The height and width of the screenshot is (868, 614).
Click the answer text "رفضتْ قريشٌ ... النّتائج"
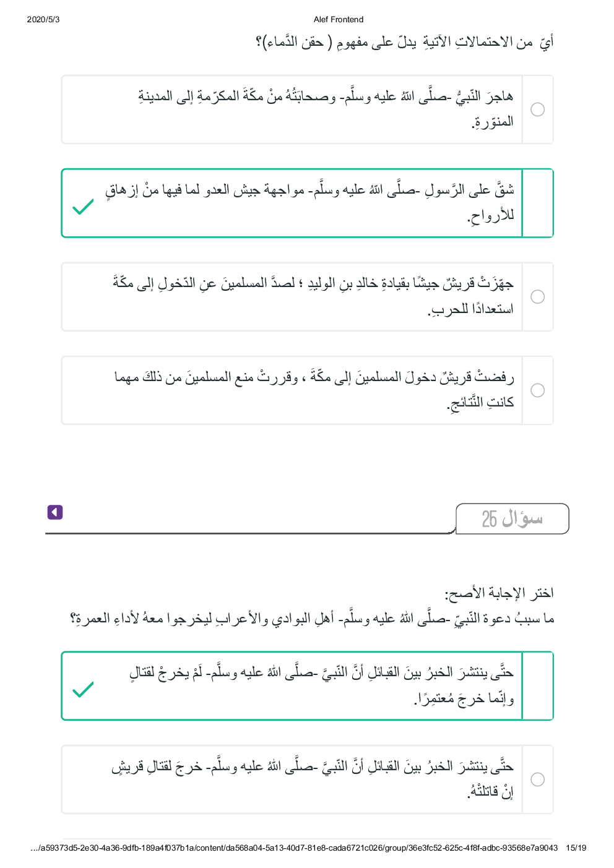[x=314, y=389]
